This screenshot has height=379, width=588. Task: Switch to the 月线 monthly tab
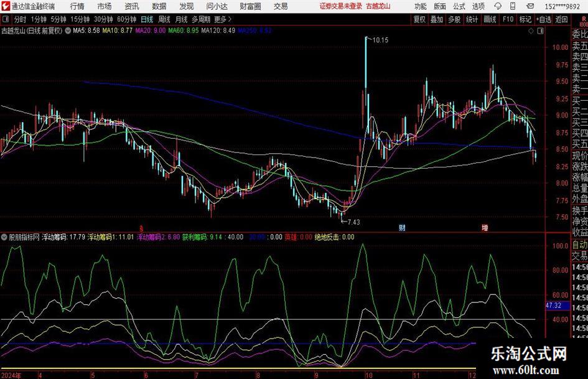coord(181,19)
